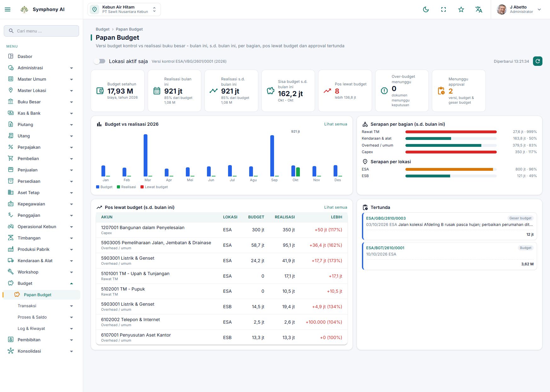
Task: Click the Timbangan scale icon
Action: (x=11, y=238)
